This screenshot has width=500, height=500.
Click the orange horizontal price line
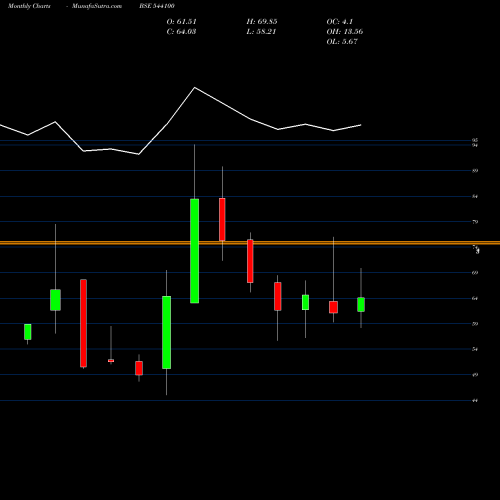(x=250, y=243)
